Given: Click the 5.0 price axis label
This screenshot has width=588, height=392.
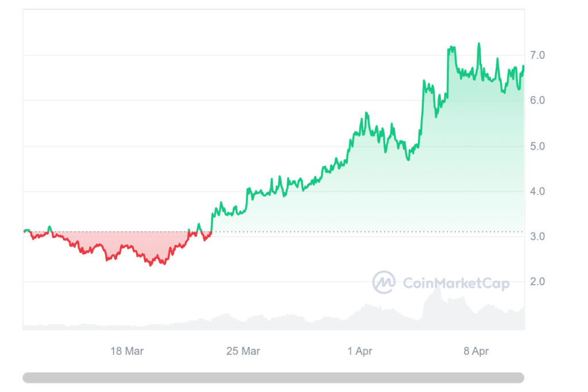Looking at the screenshot, I should [x=538, y=146].
